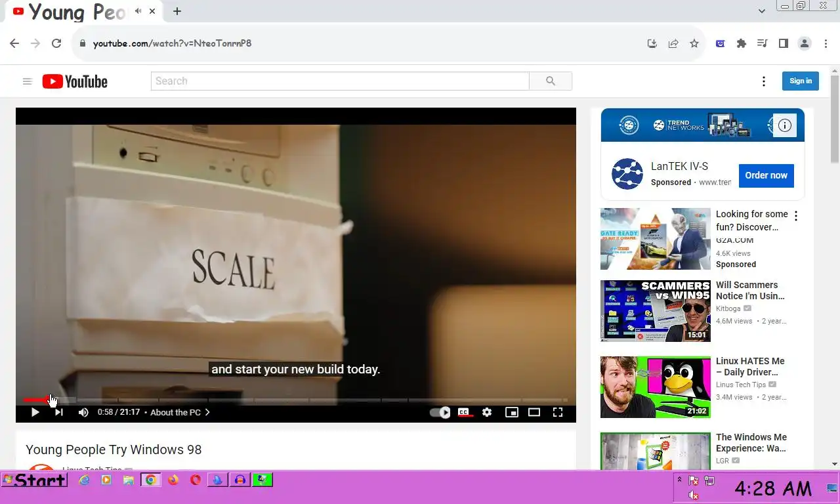Toggle the Chrome side panel
The height and width of the screenshot is (504, 840).
tap(783, 43)
